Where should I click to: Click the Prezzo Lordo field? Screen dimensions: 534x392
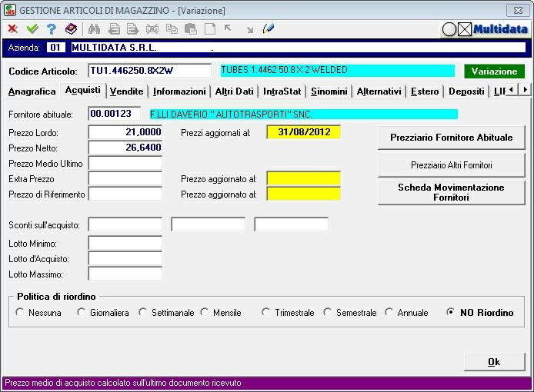tap(125, 132)
